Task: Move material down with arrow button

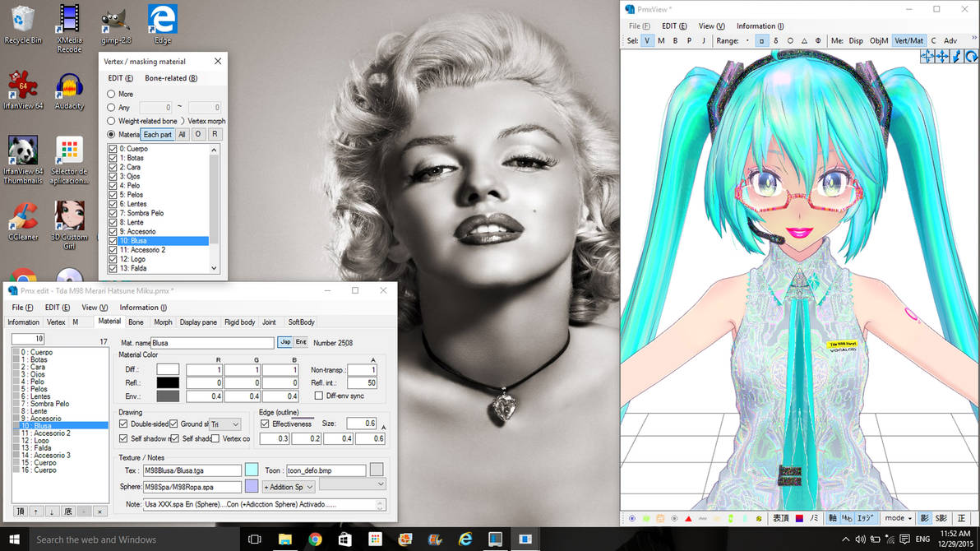Action: point(52,512)
